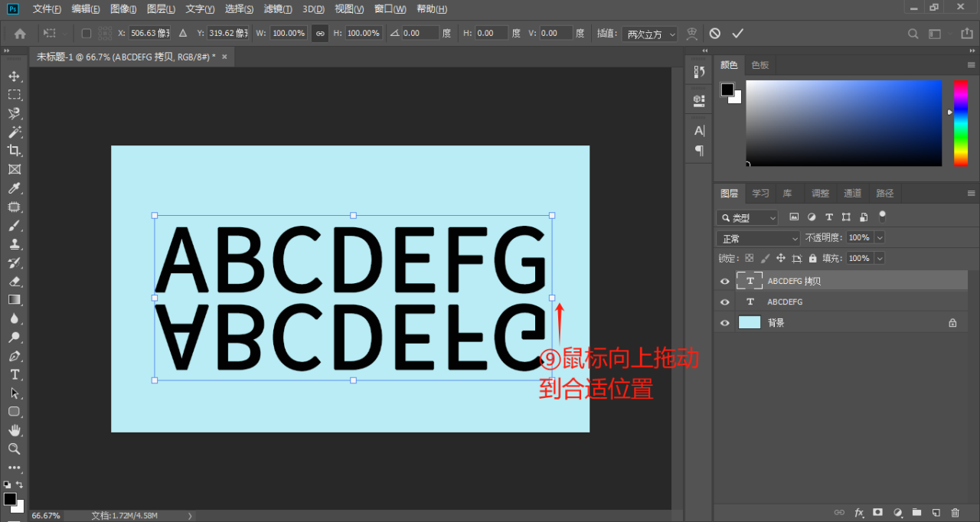
Task: Select the Eyedropper tool
Action: click(x=14, y=188)
